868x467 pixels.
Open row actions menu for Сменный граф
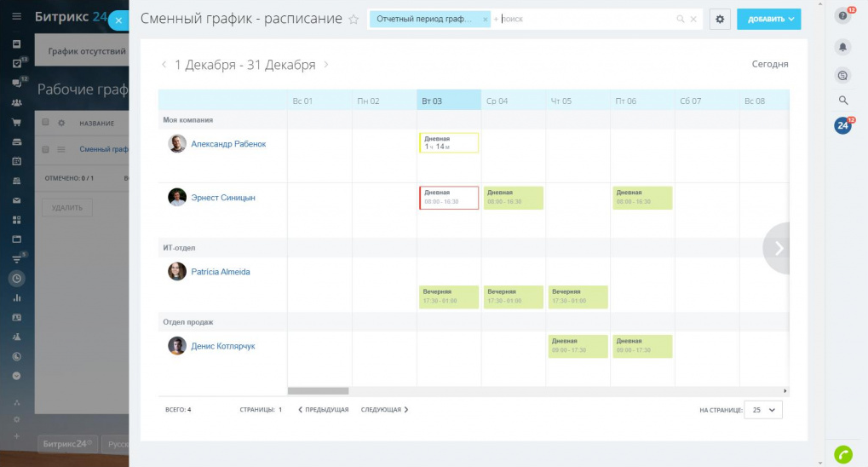coord(61,149)
